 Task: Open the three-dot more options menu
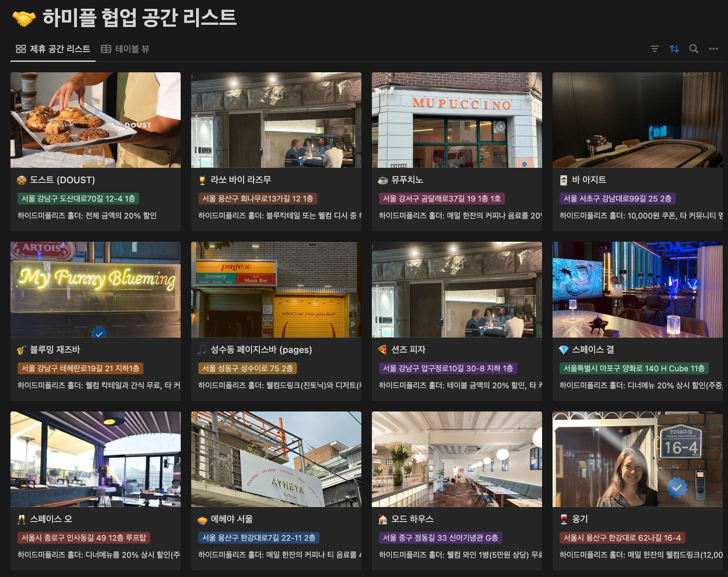(x=713, y=49)
